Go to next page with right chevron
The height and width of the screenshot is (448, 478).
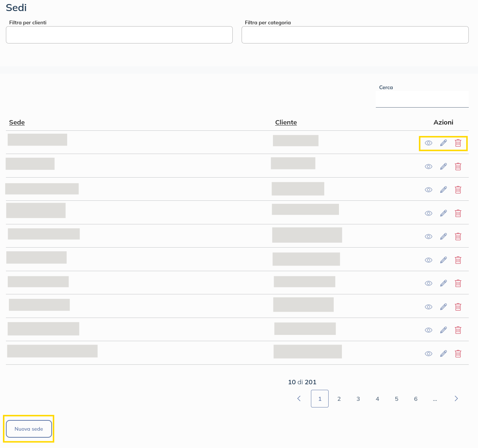point(456,399)
